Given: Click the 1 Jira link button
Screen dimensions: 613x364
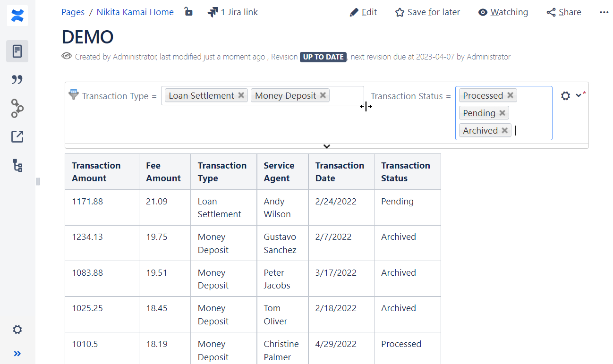Looking at the screenshot, I should [233, 12].
